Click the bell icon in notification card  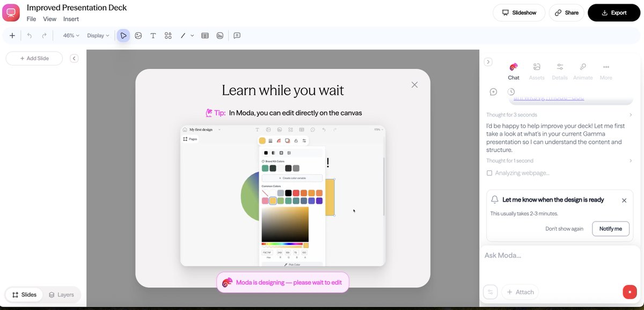click(495, 200)
